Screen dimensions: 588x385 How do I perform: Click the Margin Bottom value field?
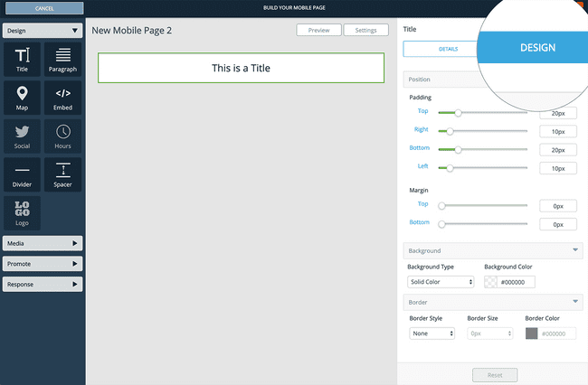coord(558,224)
